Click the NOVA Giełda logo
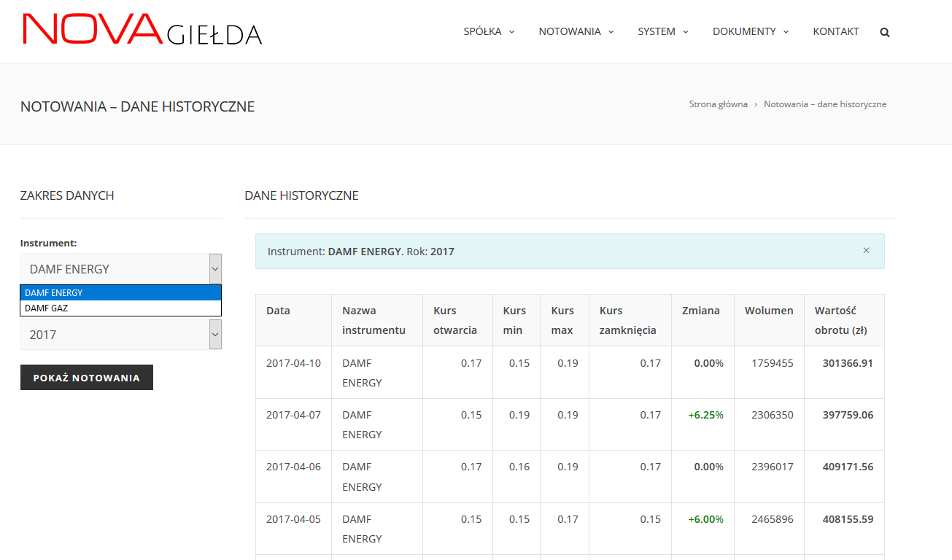 point(142,30)
